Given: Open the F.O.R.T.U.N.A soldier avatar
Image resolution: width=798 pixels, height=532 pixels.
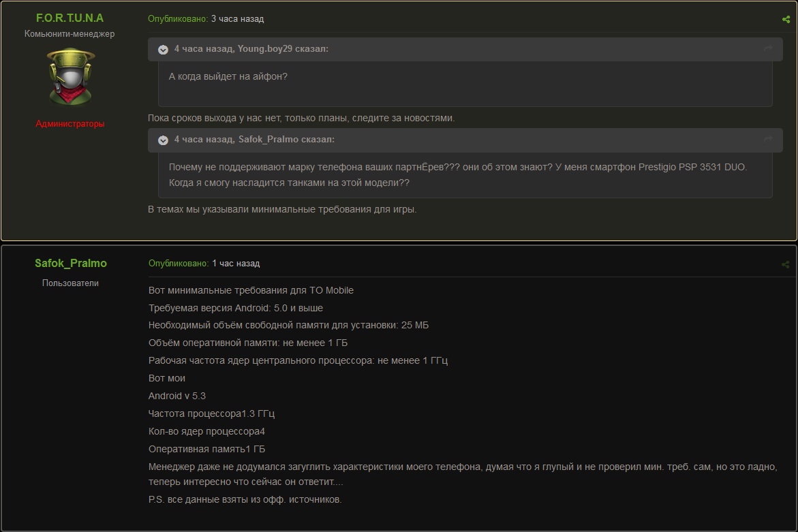Looking at the screenshot, I should [70, 76].
